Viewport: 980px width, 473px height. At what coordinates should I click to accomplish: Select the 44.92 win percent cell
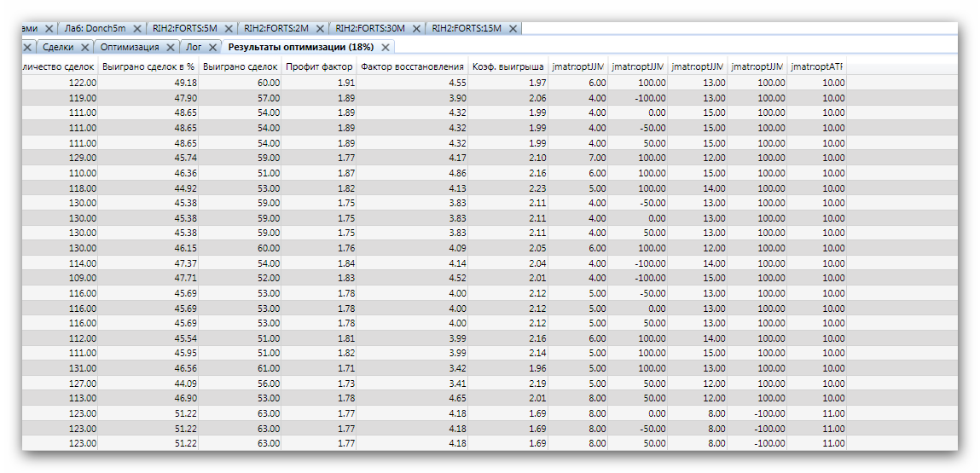point(148,187)
